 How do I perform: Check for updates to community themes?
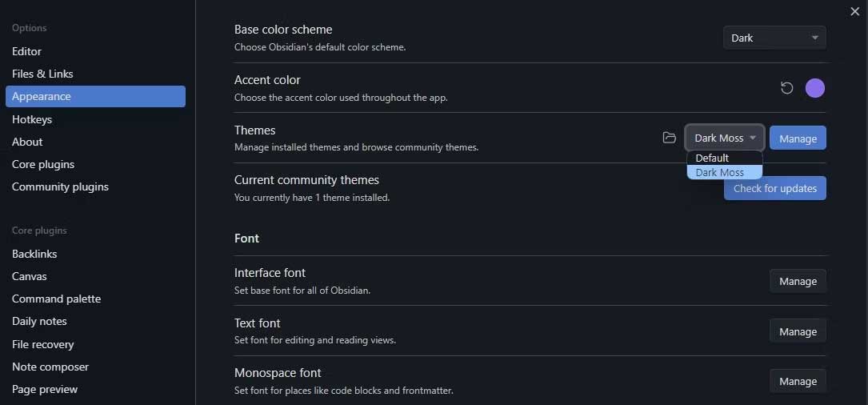774,188
